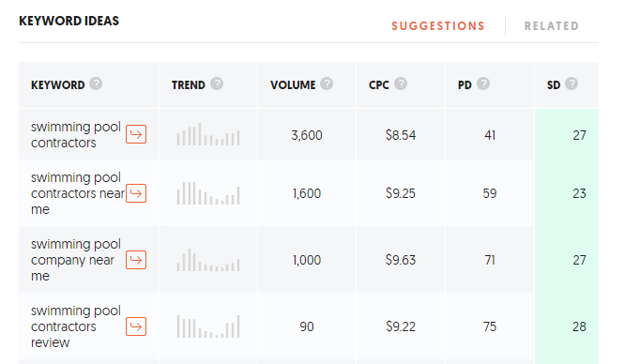The width and height of the screenshot is (624, 364).
Task: Sort by the SD column header
Action: [x=554, y=84]
